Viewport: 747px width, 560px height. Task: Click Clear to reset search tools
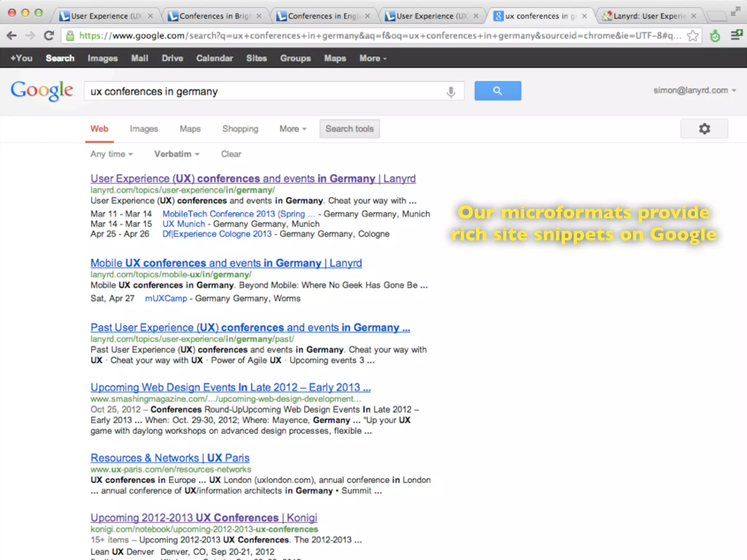tap(231, 154)
